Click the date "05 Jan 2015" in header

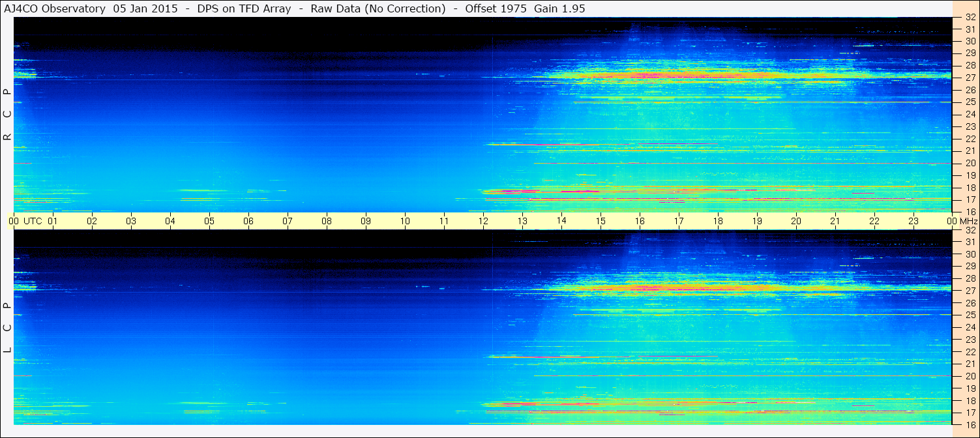144,9
